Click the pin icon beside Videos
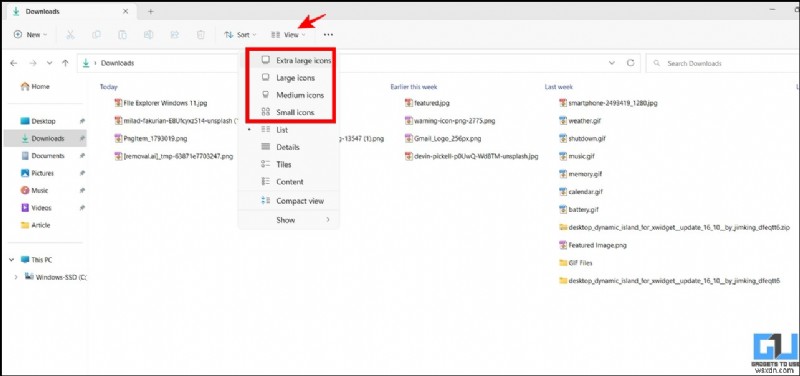This screenshot has width=800, height=376. (x=82, y=208)
